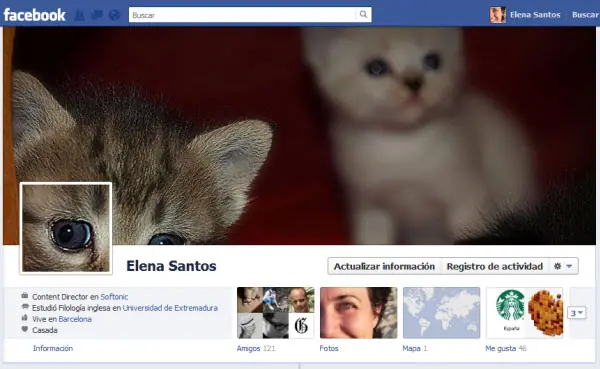Open the notifications globe icon
600x369 pixels.
pos(114,15)
